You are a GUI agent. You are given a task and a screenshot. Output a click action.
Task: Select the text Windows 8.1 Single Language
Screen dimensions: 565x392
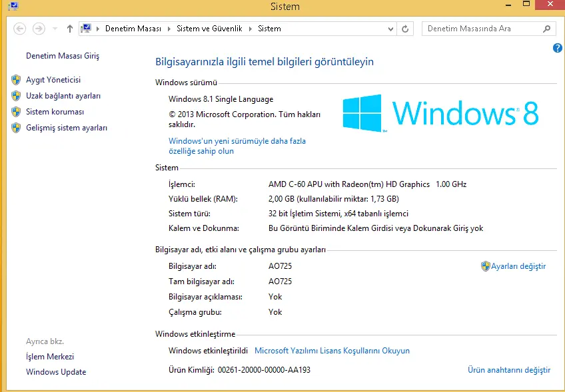point(221,99)
